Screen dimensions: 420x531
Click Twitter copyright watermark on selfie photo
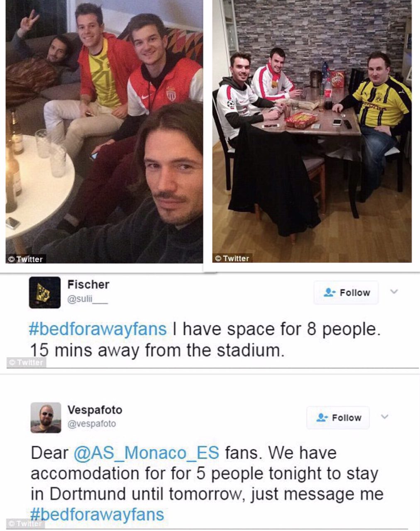(x=26, y=259)
